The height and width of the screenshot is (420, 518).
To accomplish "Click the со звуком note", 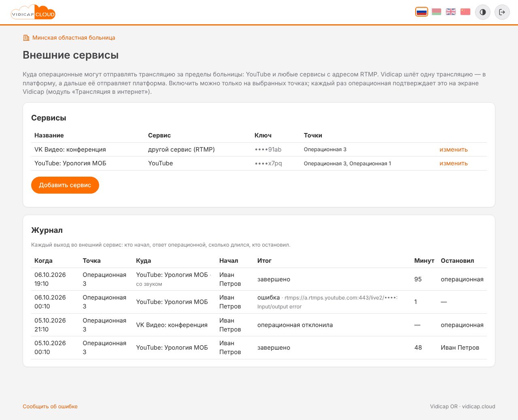I will (x=149, y=284).
